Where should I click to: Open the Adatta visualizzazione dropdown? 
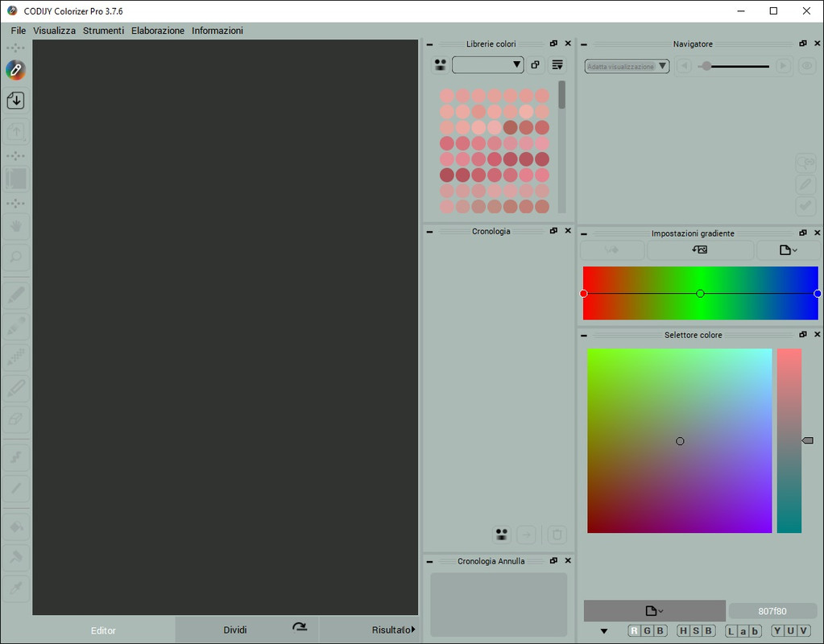[x=627, y=66]
